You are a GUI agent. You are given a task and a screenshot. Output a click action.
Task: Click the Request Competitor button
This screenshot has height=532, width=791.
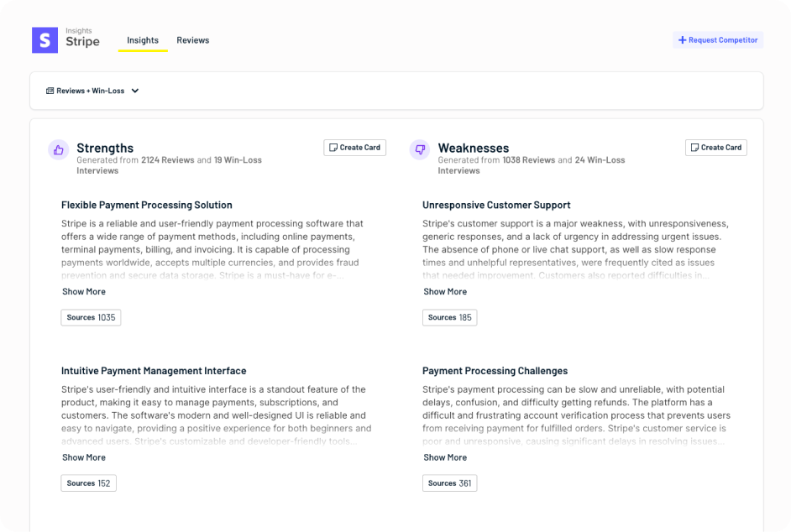coord(717,39)
